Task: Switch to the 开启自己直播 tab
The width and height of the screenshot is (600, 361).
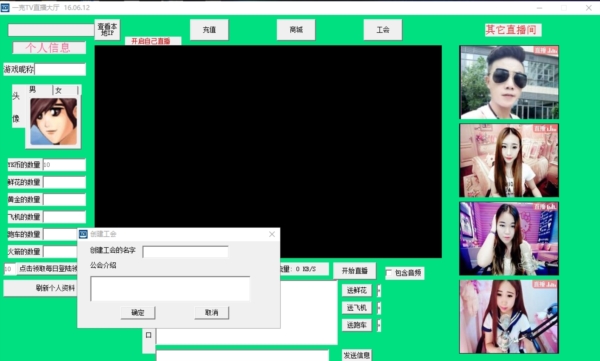Action: click(x=152, y=41)
